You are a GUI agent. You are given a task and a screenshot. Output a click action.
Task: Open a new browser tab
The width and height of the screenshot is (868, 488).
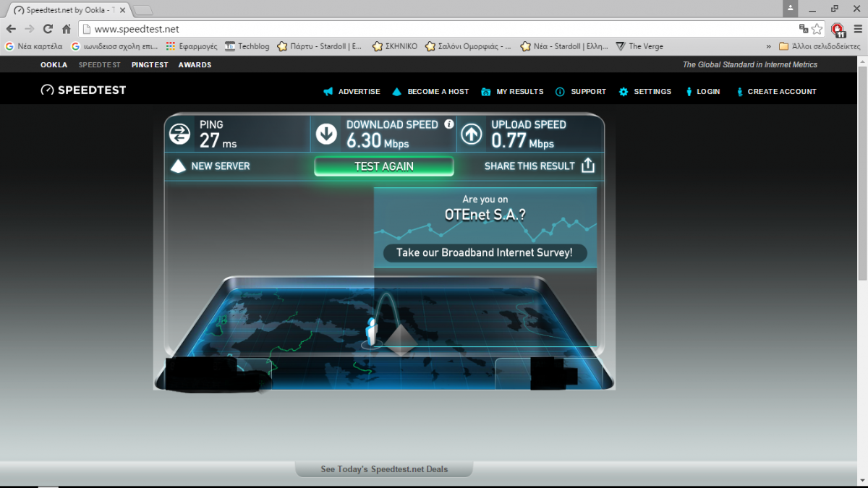pyautogui.click(x=143, y=10)
